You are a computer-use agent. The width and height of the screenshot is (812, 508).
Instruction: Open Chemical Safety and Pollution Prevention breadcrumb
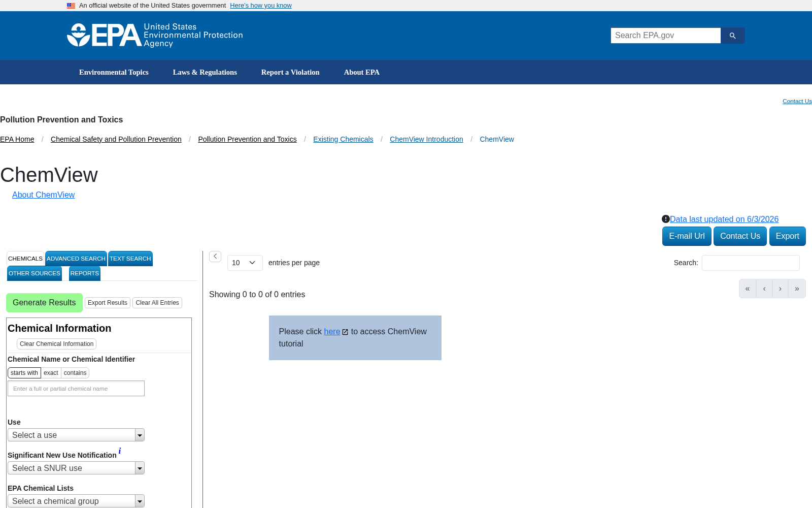coord(116,139)
